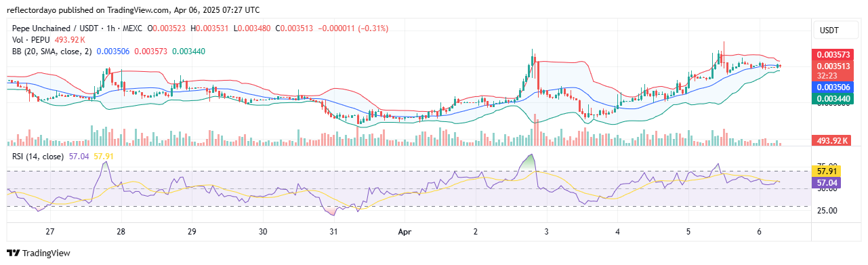The height and width of the screenshot is (265, 868).
Task: Click date label 6 on time axis
Action: pyautogui.click(x=760, y=231)
